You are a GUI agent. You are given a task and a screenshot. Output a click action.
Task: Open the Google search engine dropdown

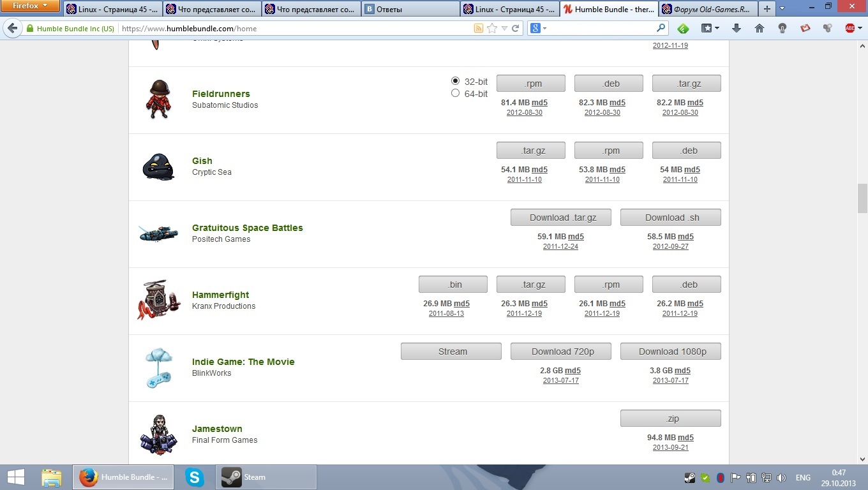[538, 28]
